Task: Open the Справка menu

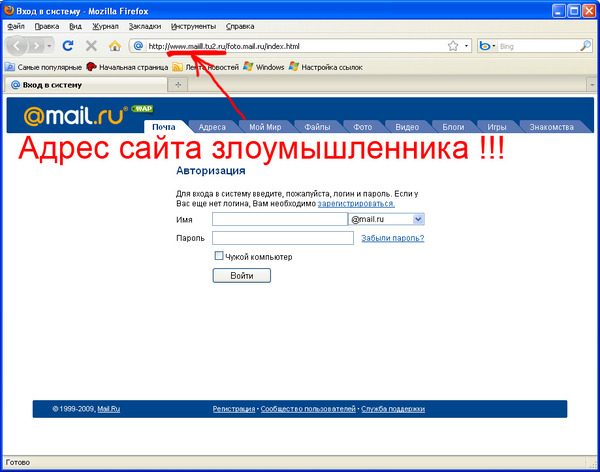Action: pyautogui.click(x=240, y=26)
